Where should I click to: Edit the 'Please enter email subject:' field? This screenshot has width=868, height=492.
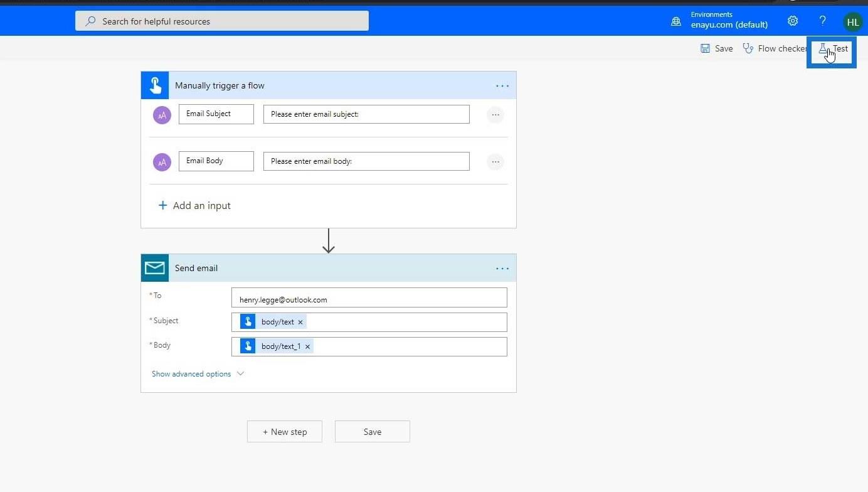pyautogui.click(x=366, y=114)
